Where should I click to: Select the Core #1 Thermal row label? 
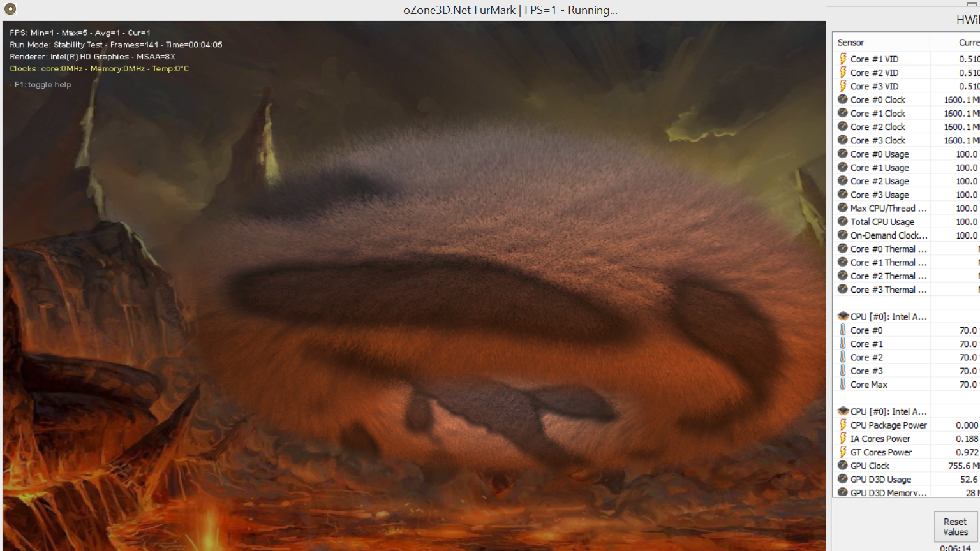889,262
